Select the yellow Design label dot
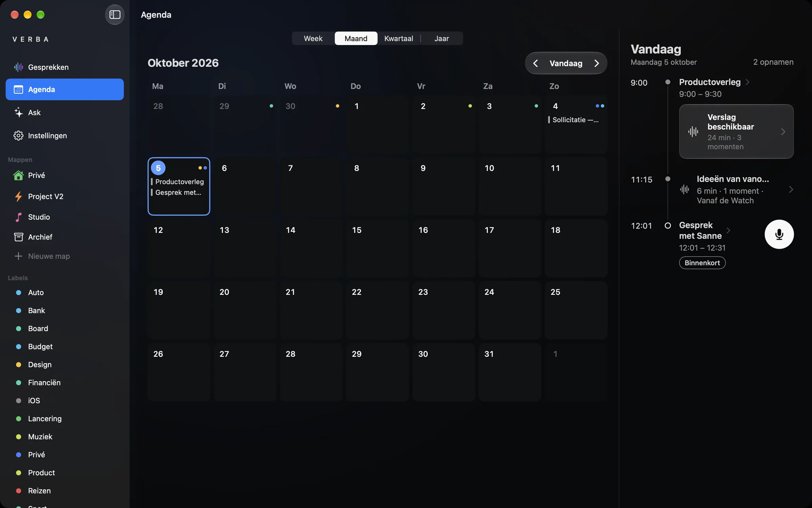The width and height of the screenshot is (812, 508). tap(19, 365)
